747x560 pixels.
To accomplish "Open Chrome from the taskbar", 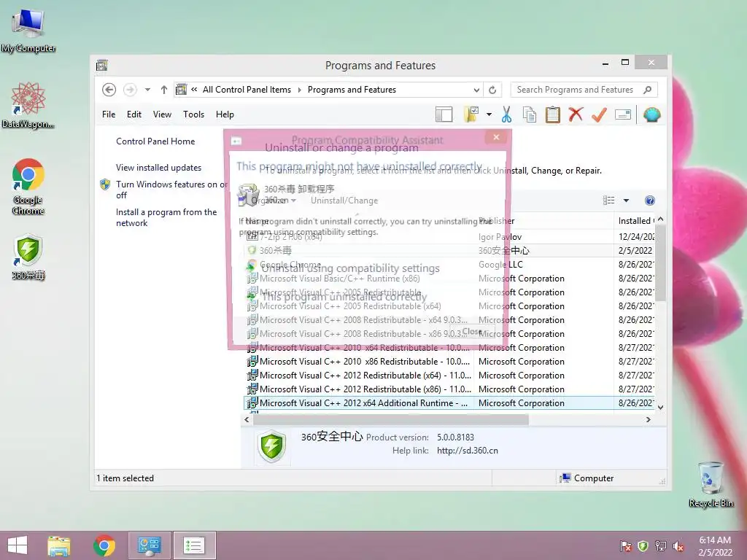I will coord(104,545).
